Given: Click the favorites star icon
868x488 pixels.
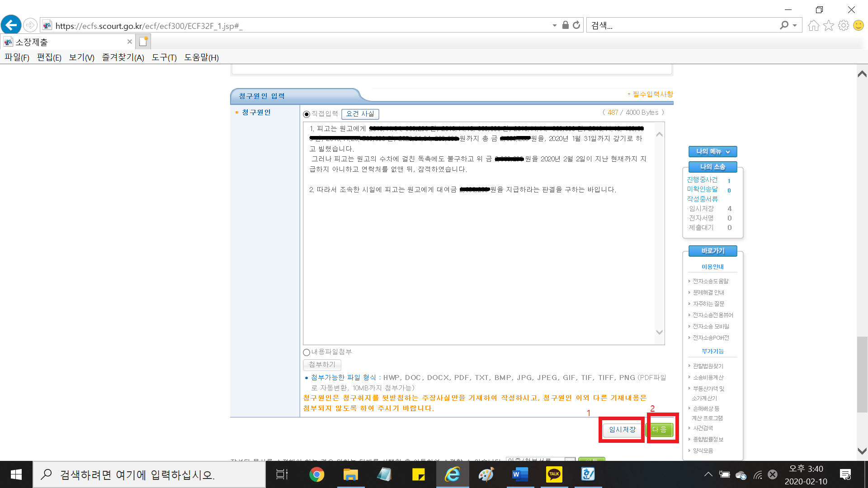Looking at the screenshot, I should tap(828, 25).
